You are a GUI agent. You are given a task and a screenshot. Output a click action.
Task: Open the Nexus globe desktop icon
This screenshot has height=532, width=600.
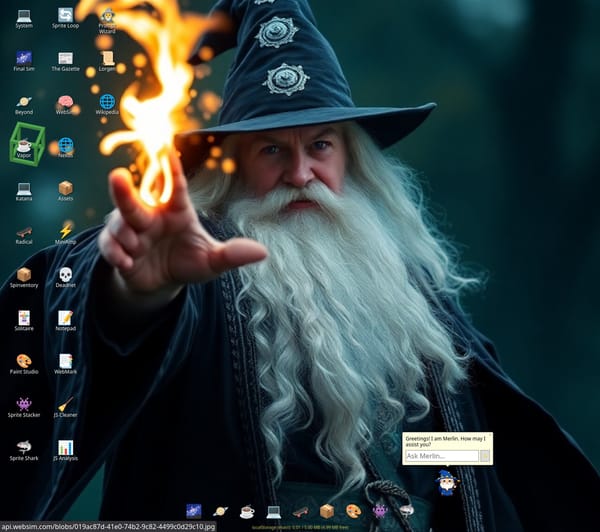point(65,149)
